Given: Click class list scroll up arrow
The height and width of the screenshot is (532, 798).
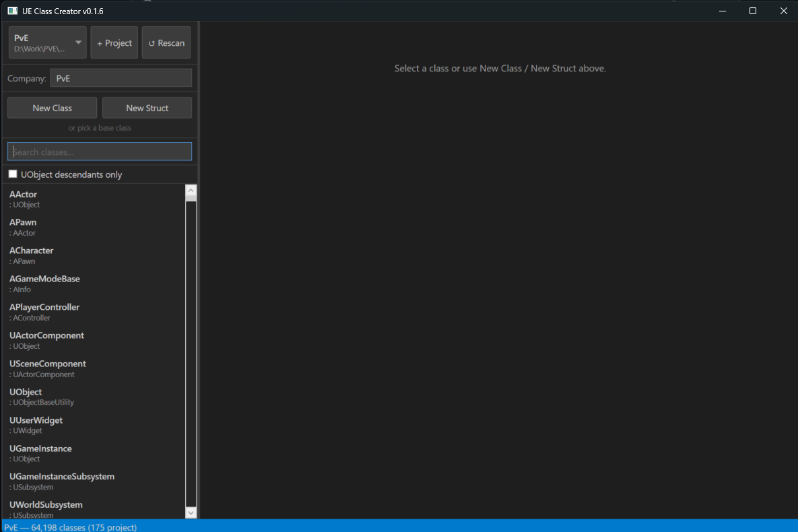Looking at the screenshot, I should [x=191, y=191].
